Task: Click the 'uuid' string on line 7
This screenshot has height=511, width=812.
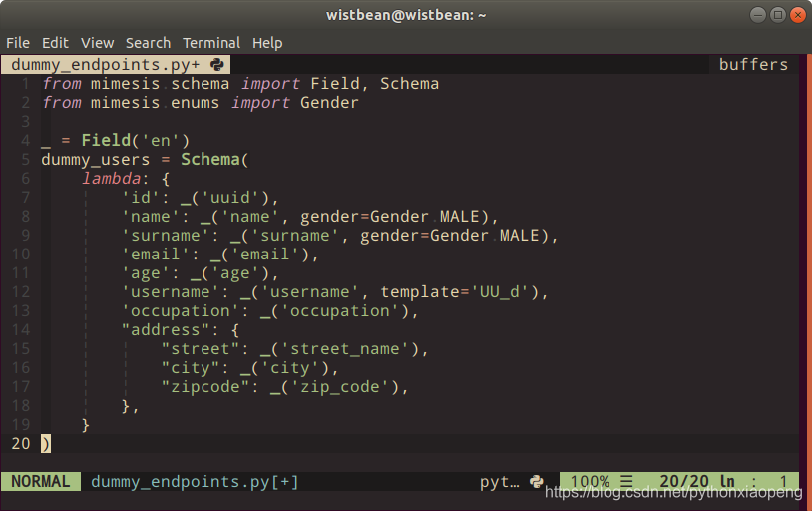Action: click(229, 198)
